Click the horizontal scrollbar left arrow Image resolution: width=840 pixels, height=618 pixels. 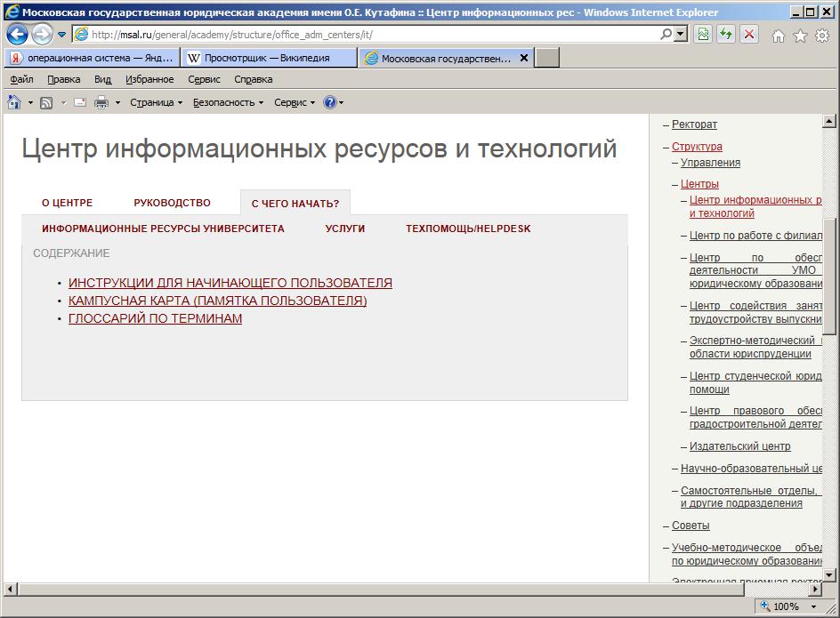click(x=10, y=589)
